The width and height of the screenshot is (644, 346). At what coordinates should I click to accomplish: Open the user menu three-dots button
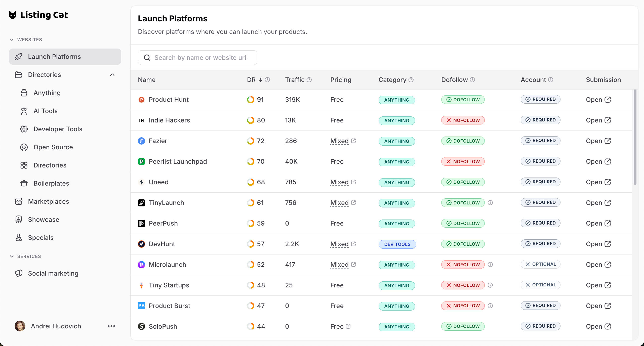pos(111,326)
